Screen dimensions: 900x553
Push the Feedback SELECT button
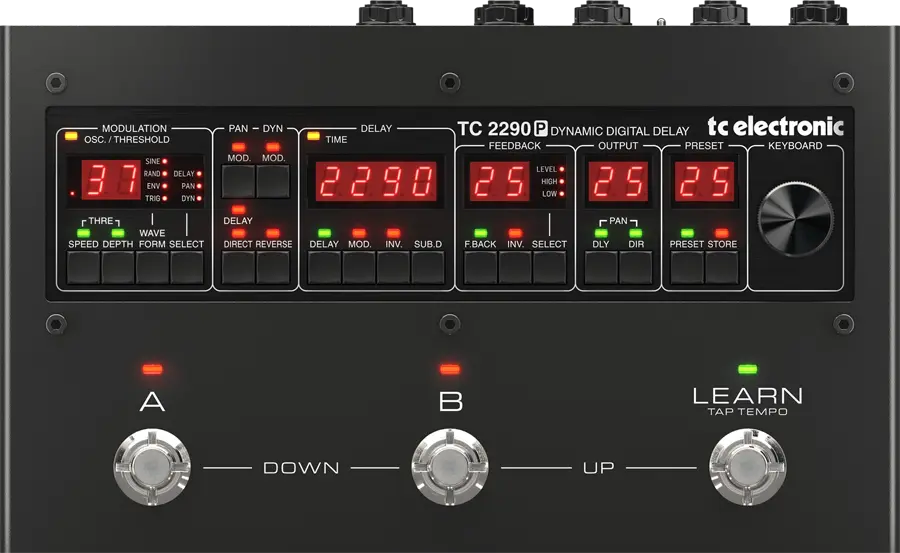[x=549, y=268]
